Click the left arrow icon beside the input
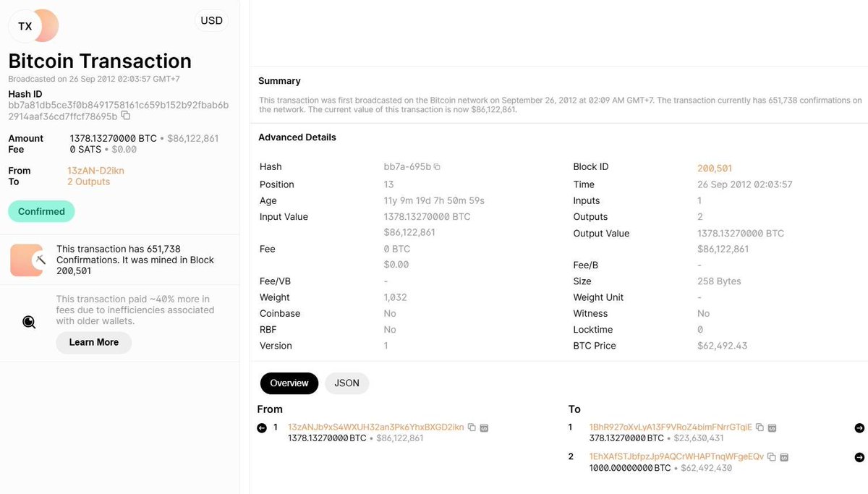Screen dimensions: 868x494 point(261,427)
